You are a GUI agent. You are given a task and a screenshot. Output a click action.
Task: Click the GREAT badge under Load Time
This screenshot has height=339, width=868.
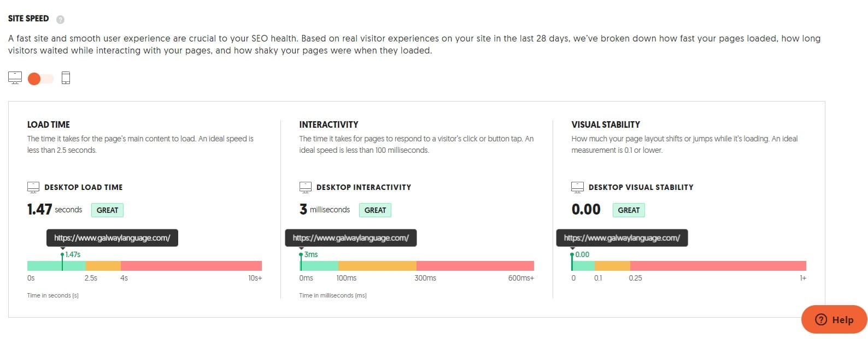[107, 210]
